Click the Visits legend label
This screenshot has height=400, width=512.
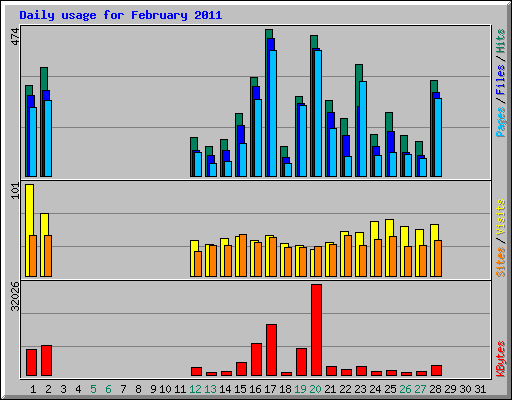click(x=500, y=217)
